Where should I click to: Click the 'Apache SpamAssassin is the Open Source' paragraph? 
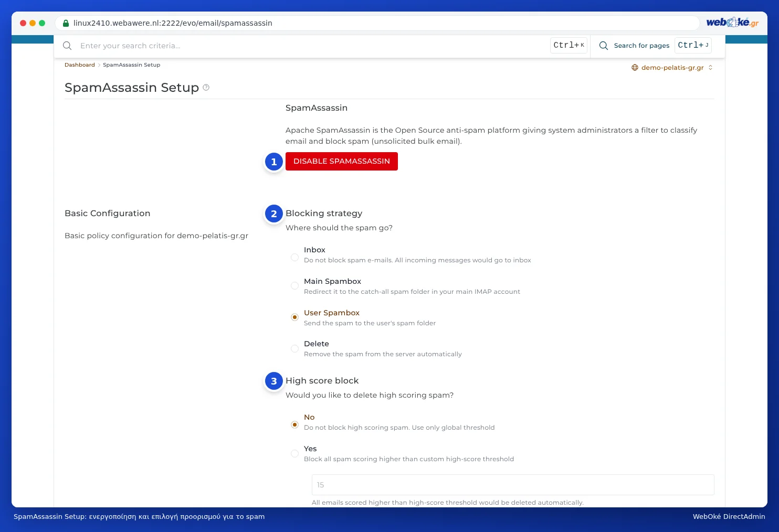[491, 136]
